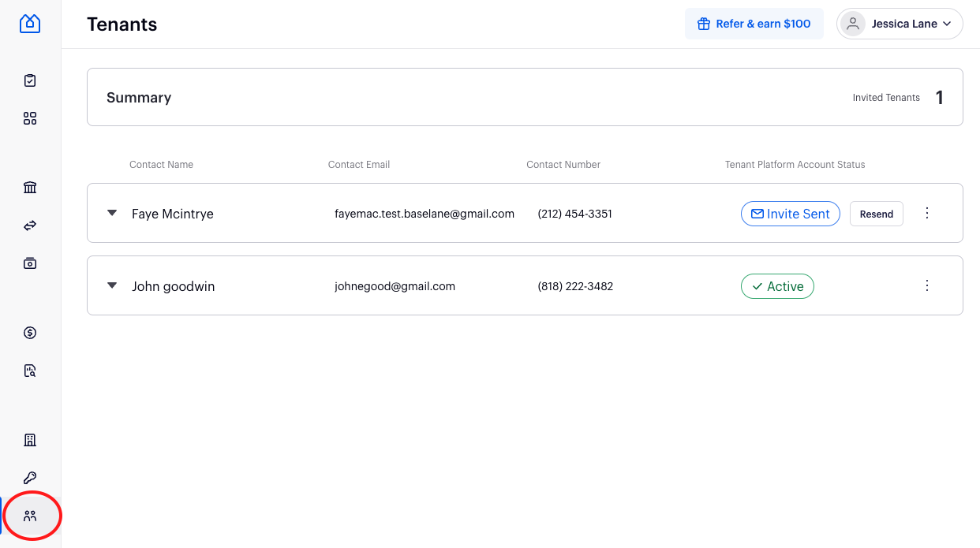Open more options for Faye Mcintrye

[x=927, y=213]
